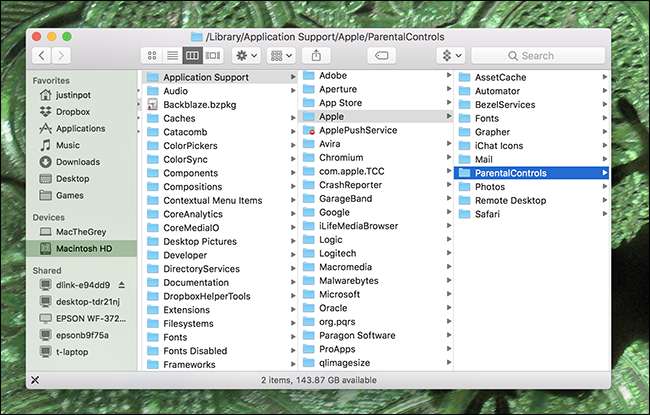Expand Aperture folder arrow
650x415 pixels.
coord(449,89)
